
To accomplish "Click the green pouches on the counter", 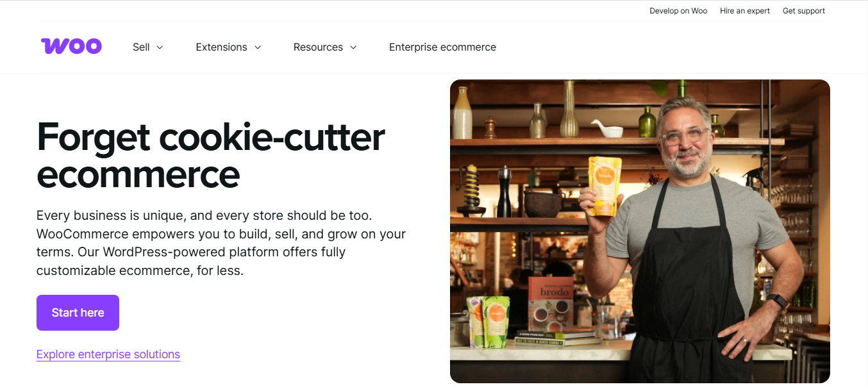I will pos(488,321).
